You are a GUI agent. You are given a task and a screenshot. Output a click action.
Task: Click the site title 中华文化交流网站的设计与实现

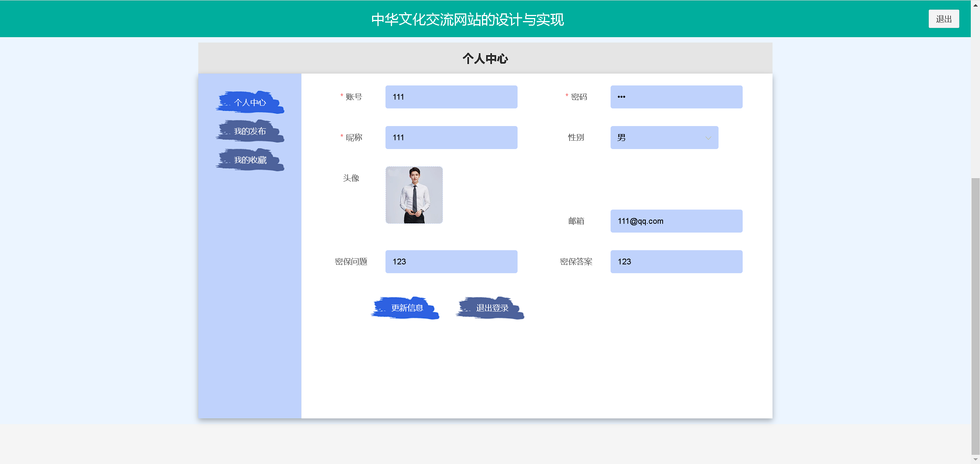click(467, 19)
